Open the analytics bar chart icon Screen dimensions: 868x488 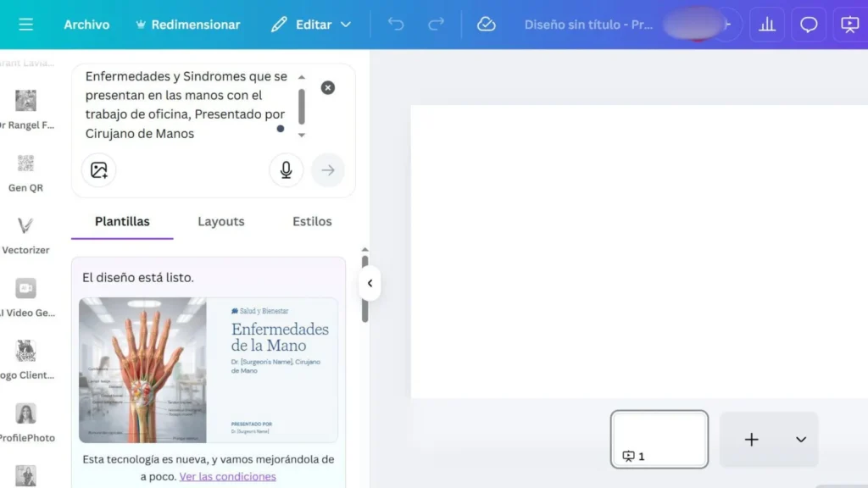pos(767,25)
